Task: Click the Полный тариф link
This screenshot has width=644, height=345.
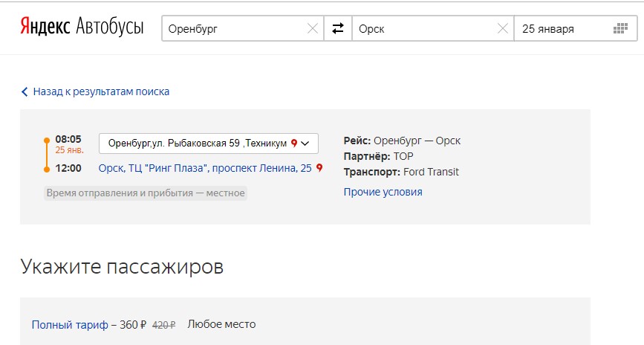Action: click(x=70, y=324)
